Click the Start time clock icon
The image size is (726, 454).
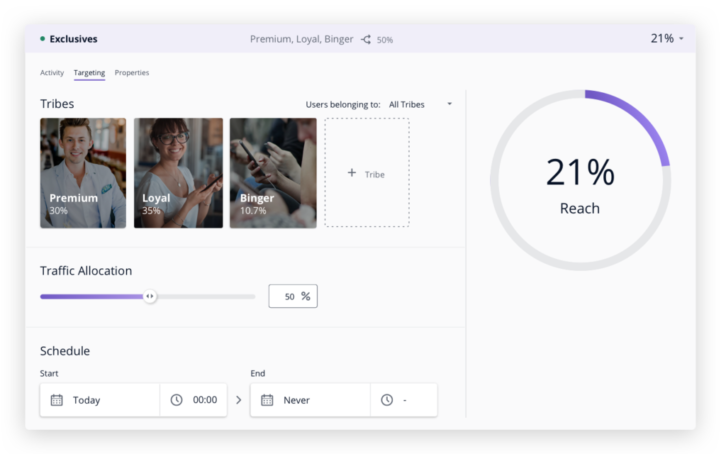coord(176,400)
